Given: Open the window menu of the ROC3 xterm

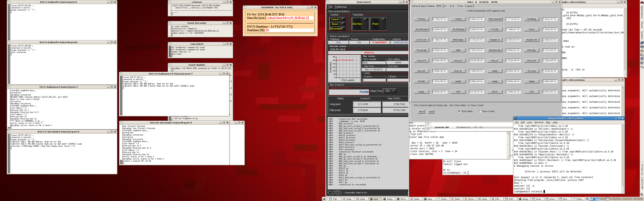Looking at the screenshot, I should click(x=9, y=2).
